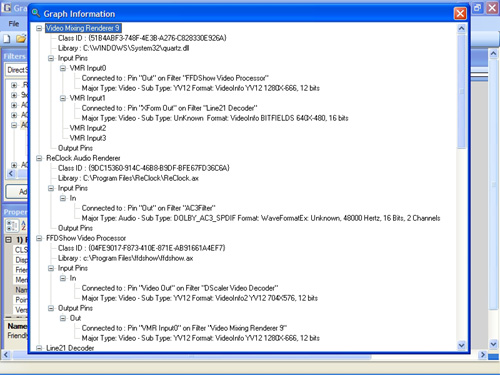Close the Graph Information dialog
Screen dimensions: 500x375
pyautogui.click(x=460, y=13)
